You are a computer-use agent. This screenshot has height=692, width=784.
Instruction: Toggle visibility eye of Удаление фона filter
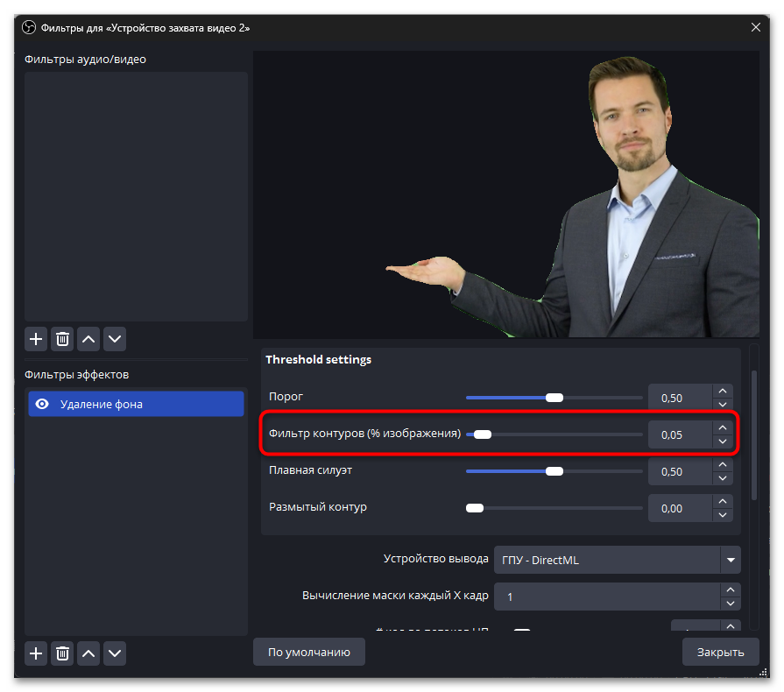(43, 404)
